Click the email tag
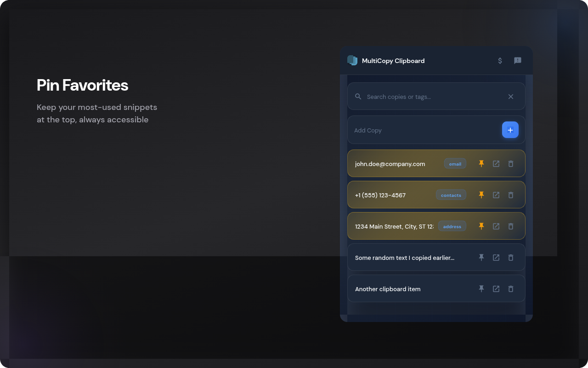The height and width of the screenshot is (368, 588). click(x=455, y=164)
